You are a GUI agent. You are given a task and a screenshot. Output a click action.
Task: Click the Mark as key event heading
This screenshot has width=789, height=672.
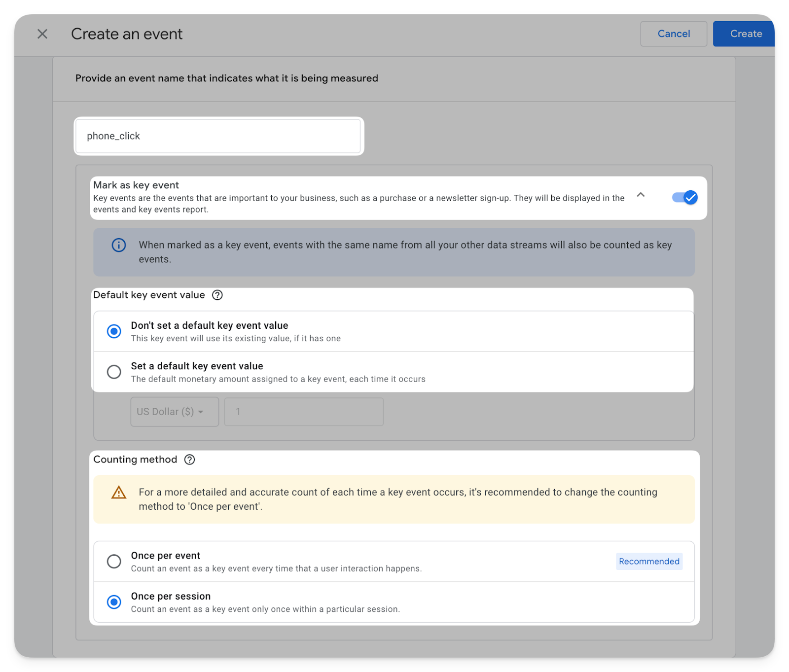pyautogui.click(x=136, y=185)
